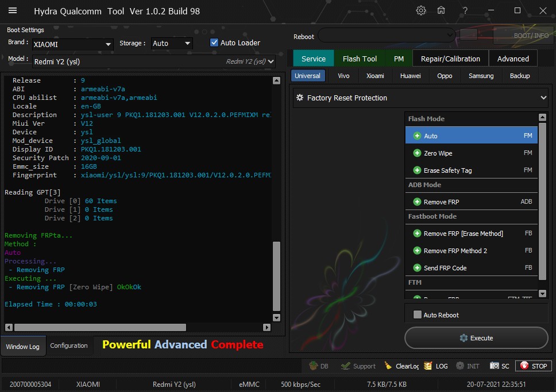
Task: Switch to the Window Log tab
Action: point(23,346)
